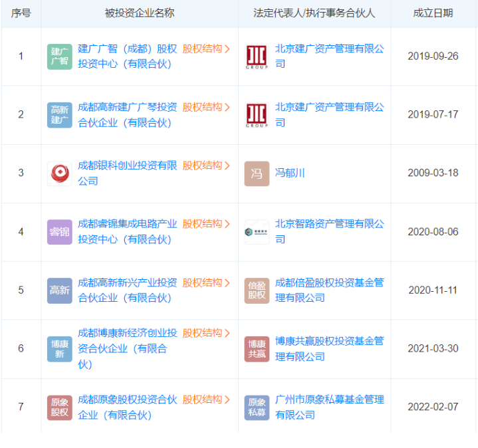Open 冯郁川 representative link
Screen dimensions: 478x448
(290, 173)
